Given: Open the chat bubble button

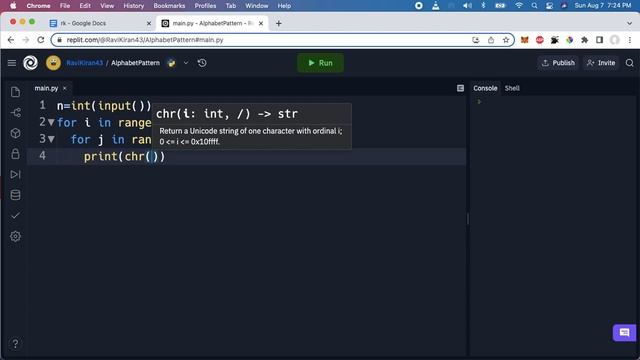Looking at the screenshot, I should pyautogui.click(x=624, y=333).
